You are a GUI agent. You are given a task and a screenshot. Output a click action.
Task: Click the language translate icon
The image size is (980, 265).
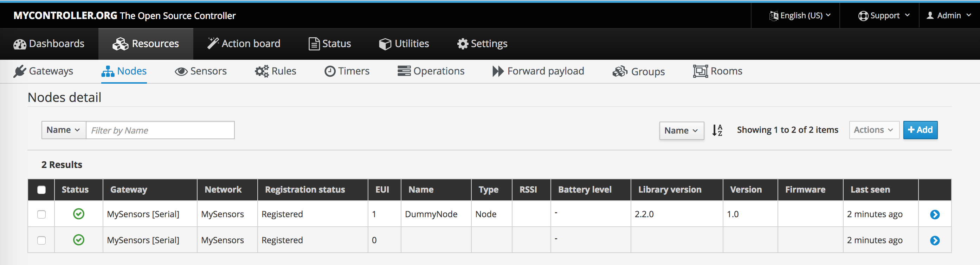(x=773, y=16)
